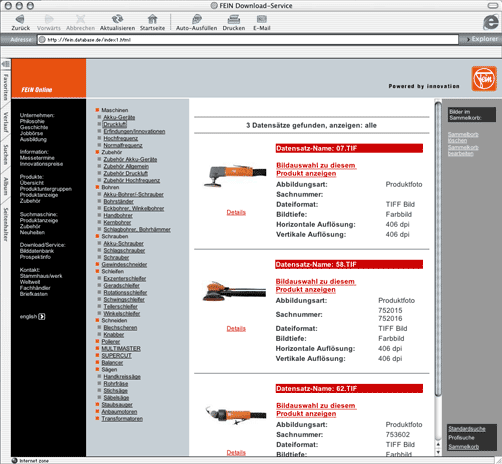Open Hochfrequenz machines link
Viewport: 502px width, 464px height.
click(120, 138)
